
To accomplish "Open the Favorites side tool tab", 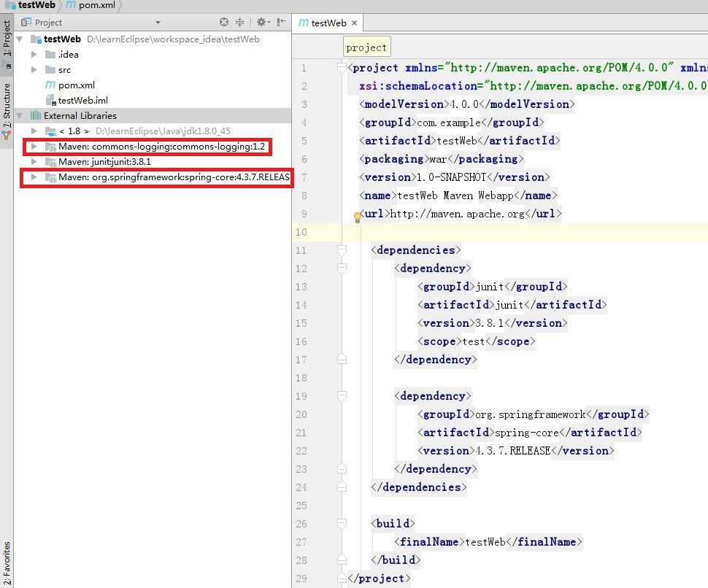I will coord(7,564).
